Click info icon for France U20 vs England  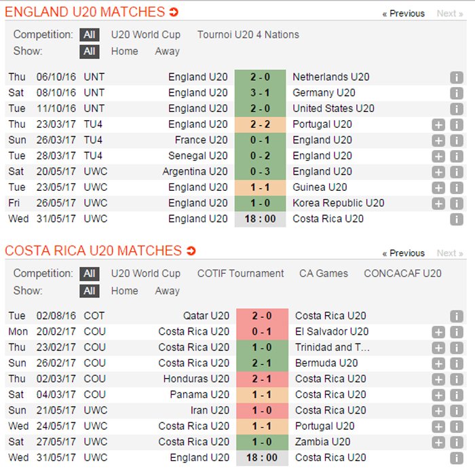point(457,141)
